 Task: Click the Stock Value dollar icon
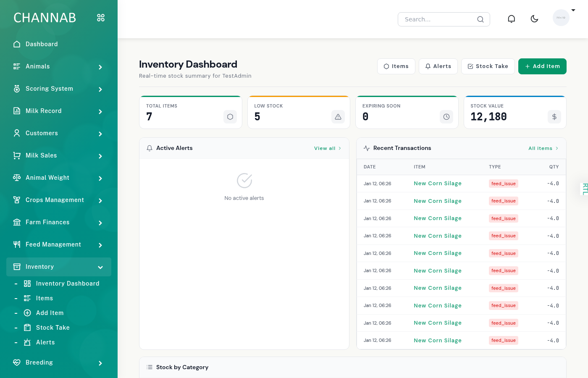(554, 116)
